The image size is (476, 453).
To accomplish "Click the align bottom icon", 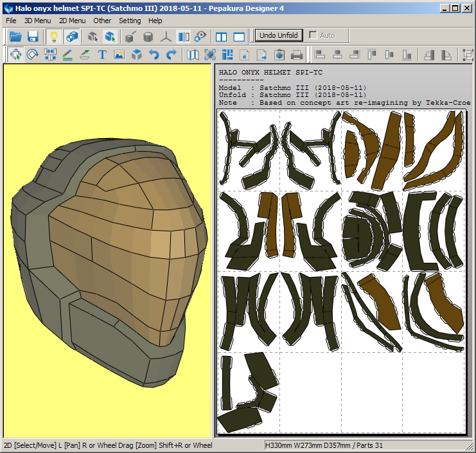I will (x=407, y=55).
